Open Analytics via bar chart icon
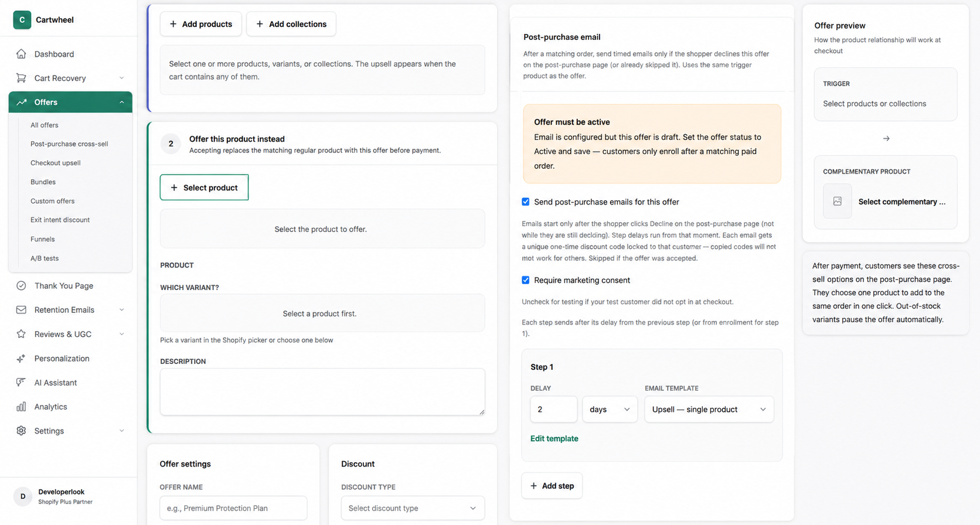This screenshot has width=980, height=525. (21, 407)
